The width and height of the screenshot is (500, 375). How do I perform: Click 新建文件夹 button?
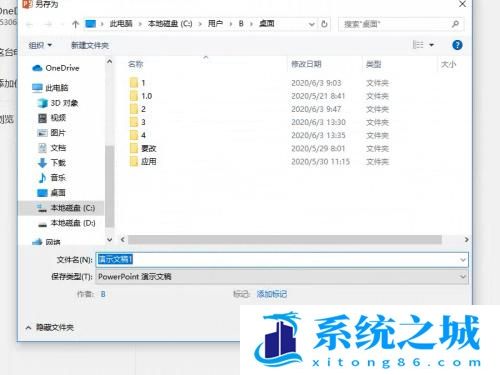(x=90, y=45)
